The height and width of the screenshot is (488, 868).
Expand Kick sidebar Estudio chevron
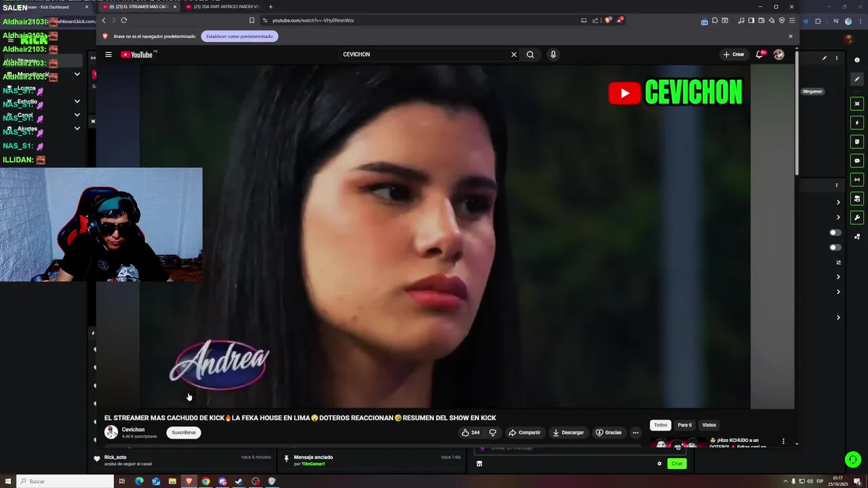coord(77,101)
